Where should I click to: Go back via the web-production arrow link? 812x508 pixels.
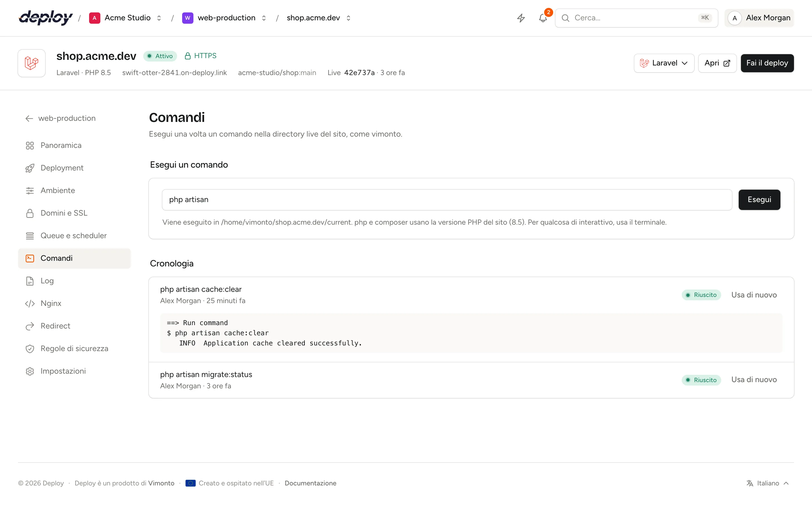pos(60,118)
